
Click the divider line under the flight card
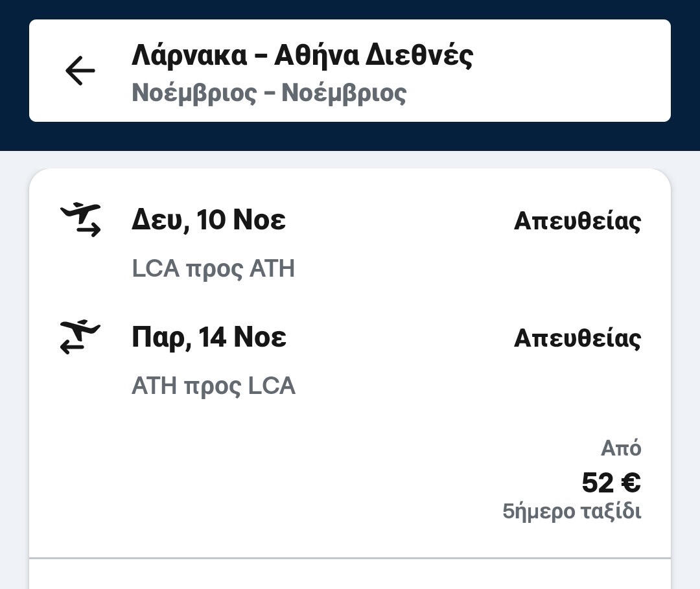coord(350,558)
